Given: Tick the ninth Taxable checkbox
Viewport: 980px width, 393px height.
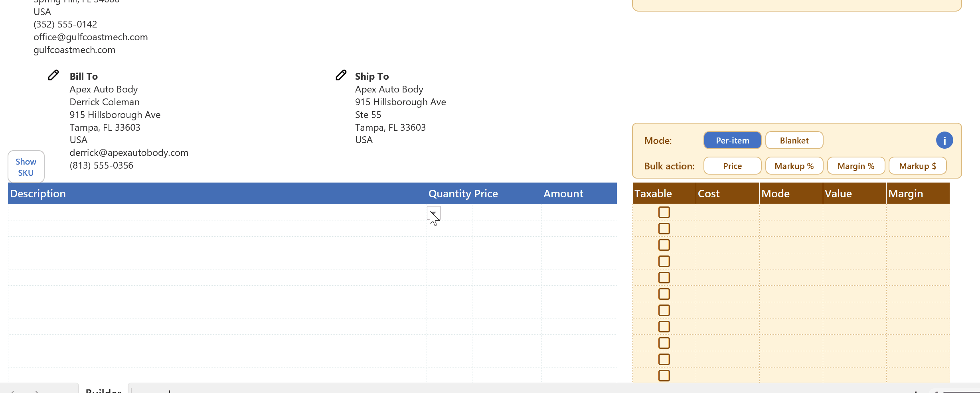Looking at the screenshot, I should pos(664,343).
